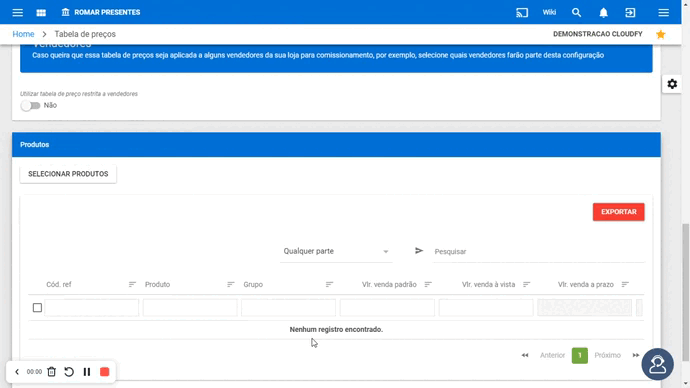This screenshot has height=388, width=690.
Task: Click the cast screen icon
Action: (522, 12)
